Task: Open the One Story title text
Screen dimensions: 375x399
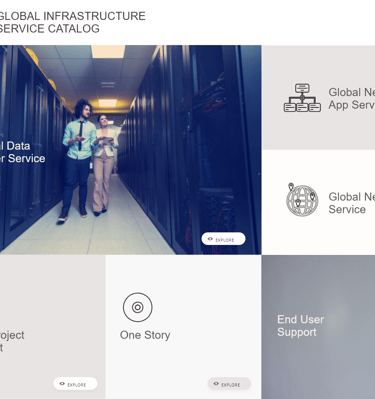Action: pyautogui.click(x=145, y=335)
